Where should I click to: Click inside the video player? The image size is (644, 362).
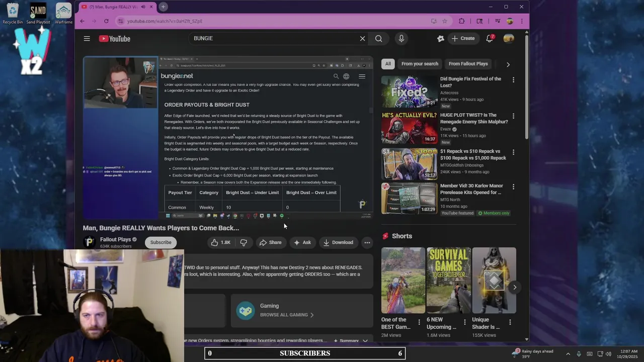[x=228, y=138]
